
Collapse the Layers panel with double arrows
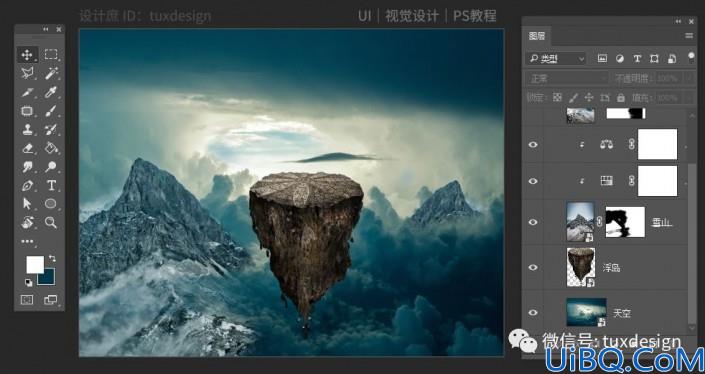coord(678,21)
